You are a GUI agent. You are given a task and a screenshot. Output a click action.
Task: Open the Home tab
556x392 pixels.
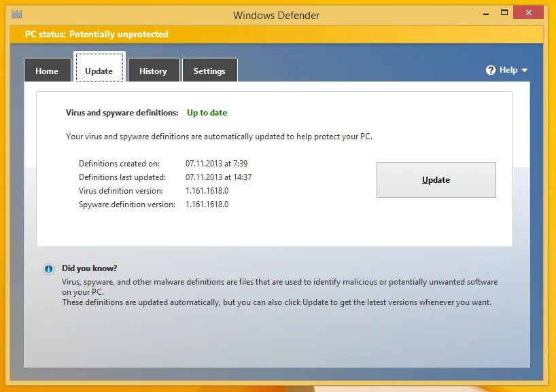pyautogui.click(x=47, y=70)
